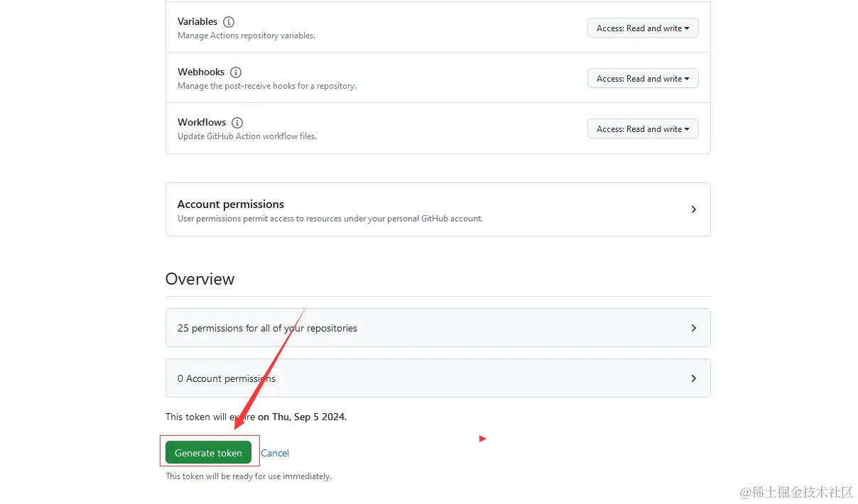The height and width of the screenshot is (504, 858).
Task: Expand the 0 Account permissions row
Action: coord(438,378)
